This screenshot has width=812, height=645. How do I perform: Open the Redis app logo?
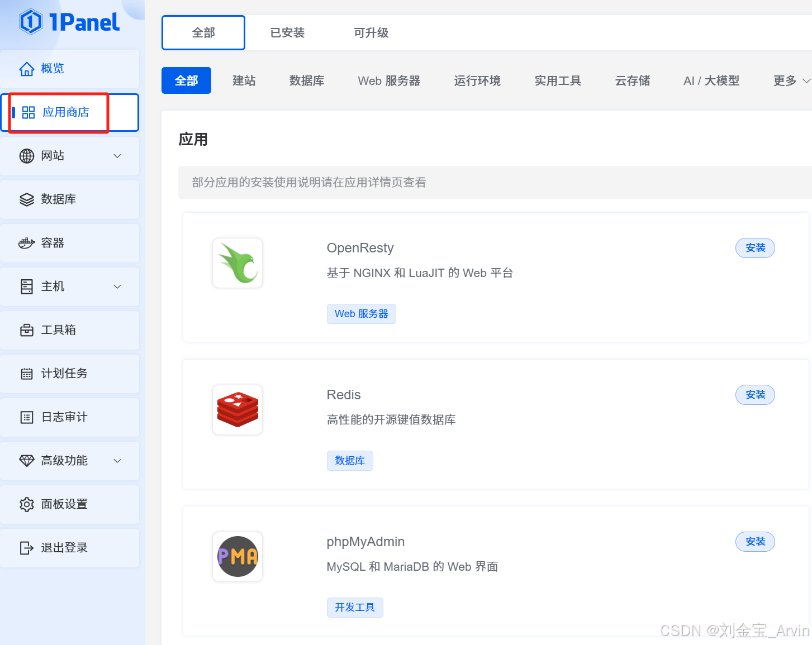click(x=238, y=410)
